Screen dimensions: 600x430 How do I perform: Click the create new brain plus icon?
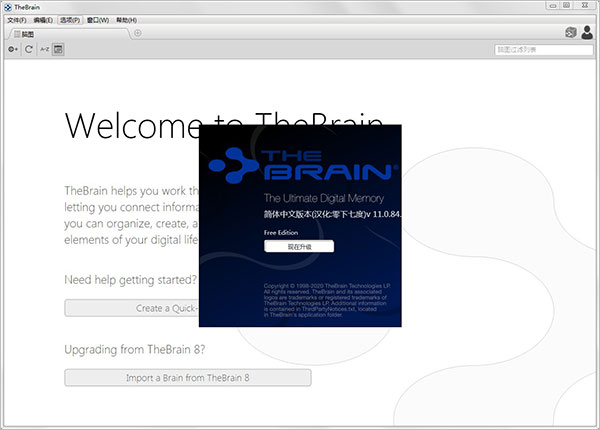(x=13, y=49)
